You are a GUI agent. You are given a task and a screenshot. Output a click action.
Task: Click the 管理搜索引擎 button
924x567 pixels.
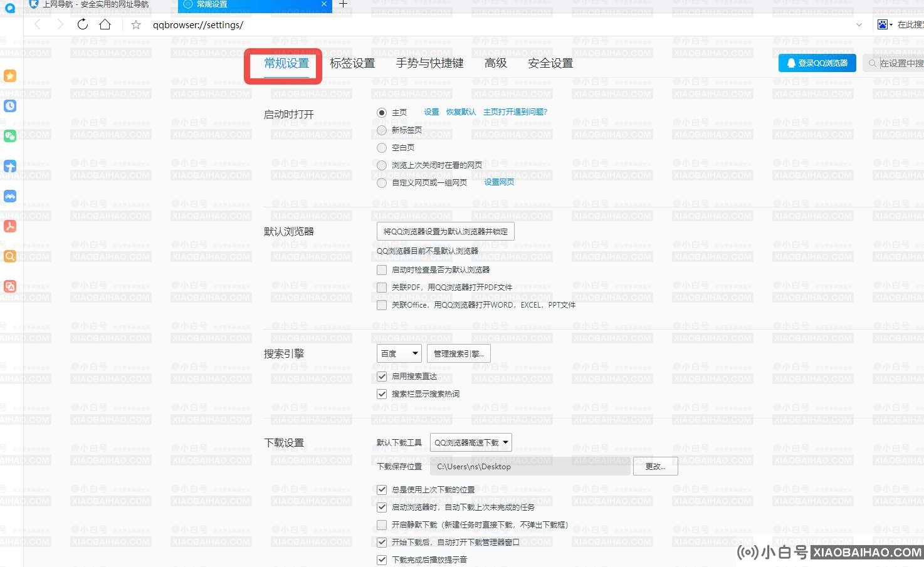(x=459, y=353)
